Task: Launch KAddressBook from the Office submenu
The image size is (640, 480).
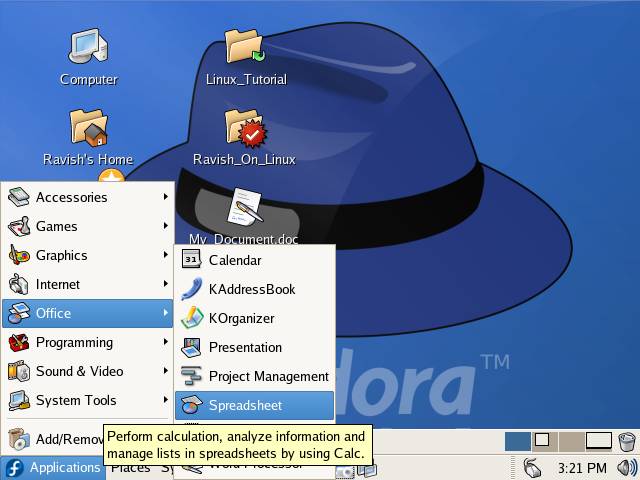Action: [x=251, y=289]
